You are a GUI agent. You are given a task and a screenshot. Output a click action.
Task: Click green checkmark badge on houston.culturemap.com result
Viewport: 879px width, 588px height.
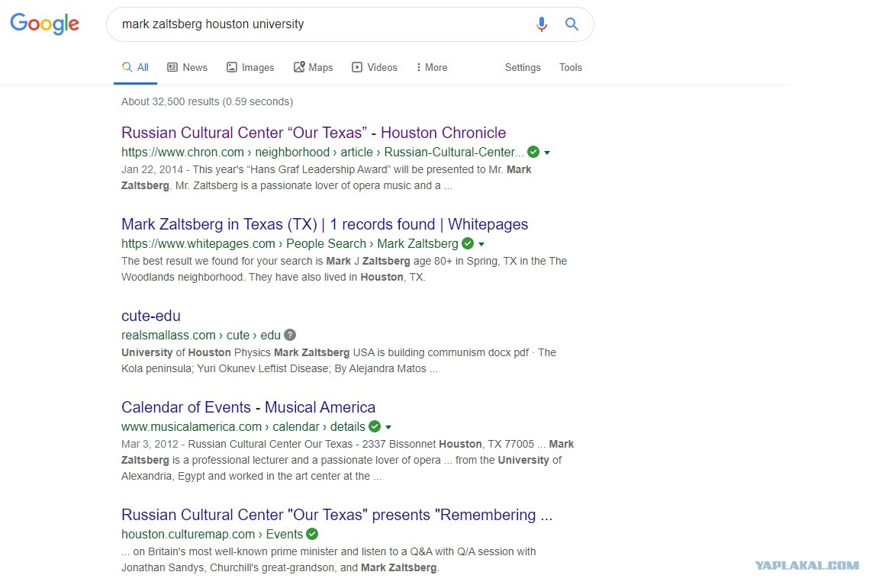(312, 534)
